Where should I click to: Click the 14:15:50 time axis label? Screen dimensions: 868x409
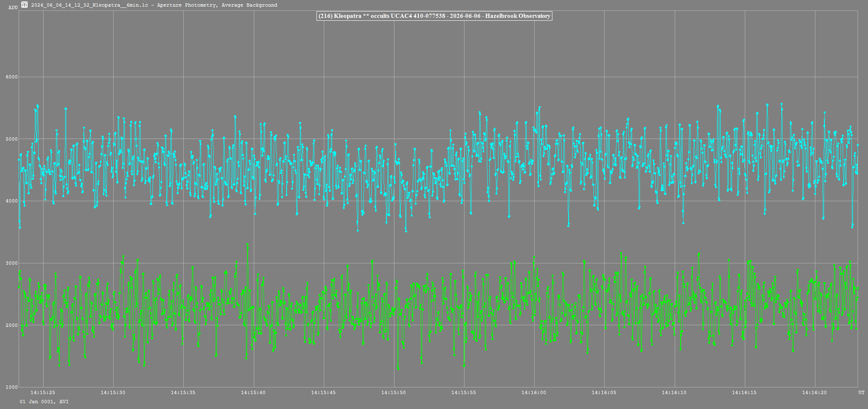click(394, 392)
